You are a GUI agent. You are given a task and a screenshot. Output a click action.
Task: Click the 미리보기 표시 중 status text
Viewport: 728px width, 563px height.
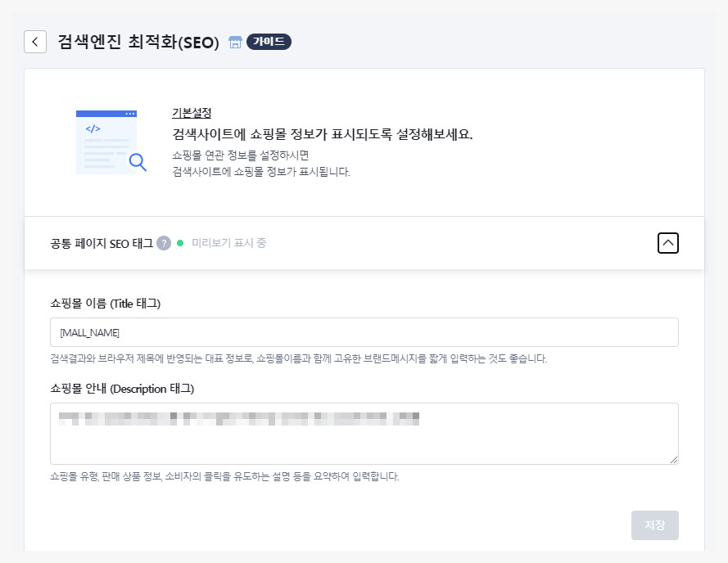228,243
